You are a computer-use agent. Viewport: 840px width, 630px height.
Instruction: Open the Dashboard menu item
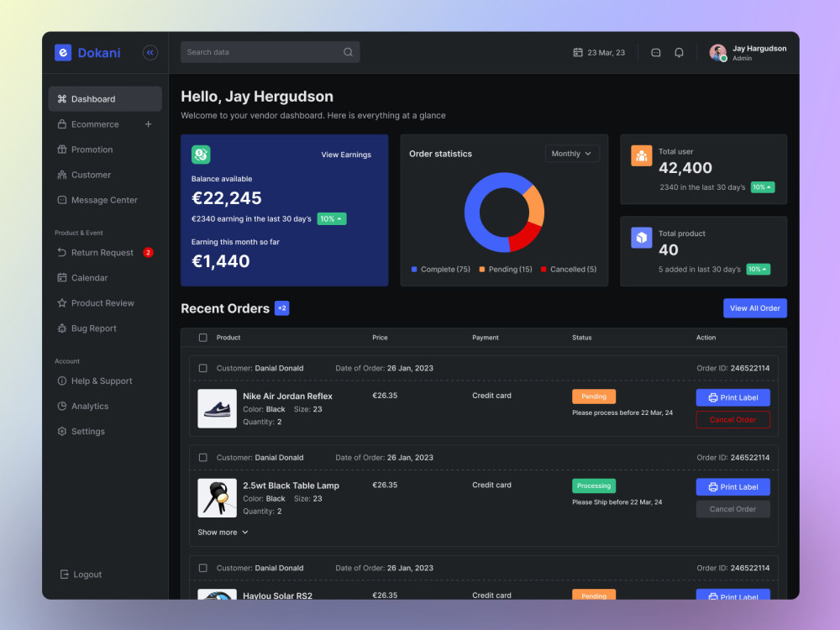click(x=105, y=99)
